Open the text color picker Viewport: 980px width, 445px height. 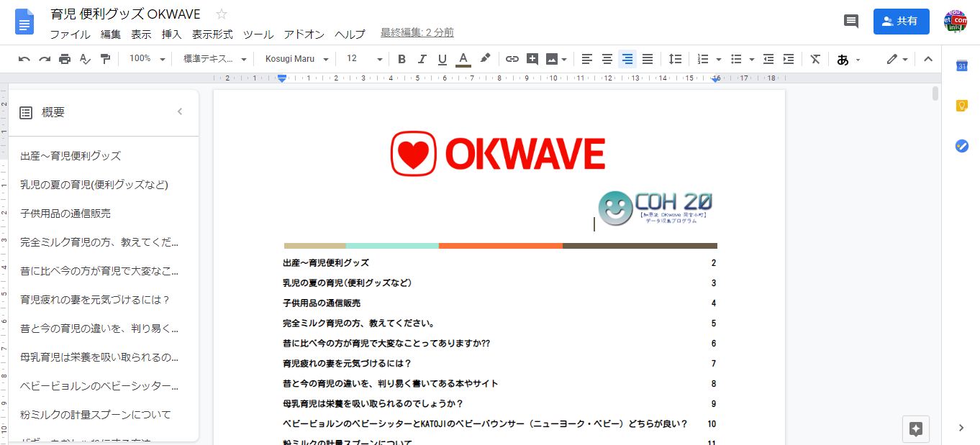point(463,59)
